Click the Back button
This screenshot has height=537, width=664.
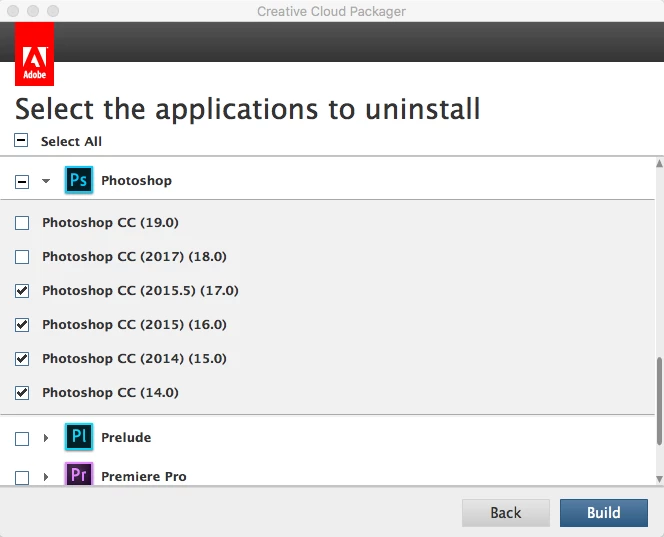pos(506,513)
